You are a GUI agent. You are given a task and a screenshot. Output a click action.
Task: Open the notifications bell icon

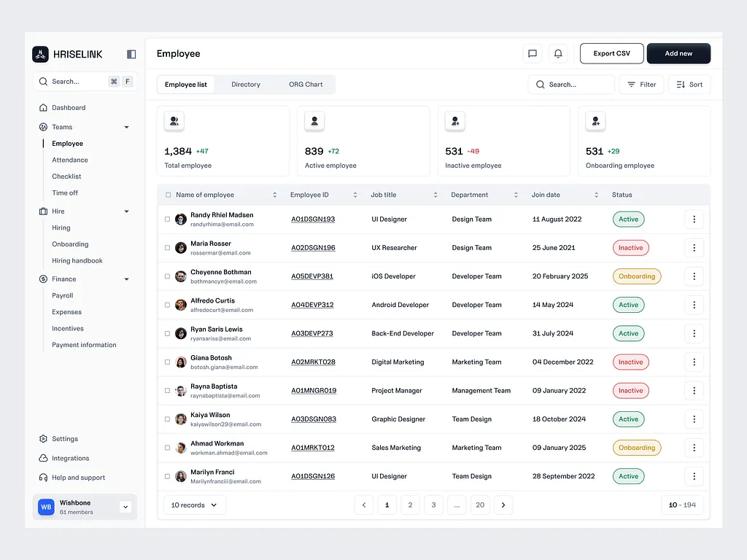coord(558,53)
